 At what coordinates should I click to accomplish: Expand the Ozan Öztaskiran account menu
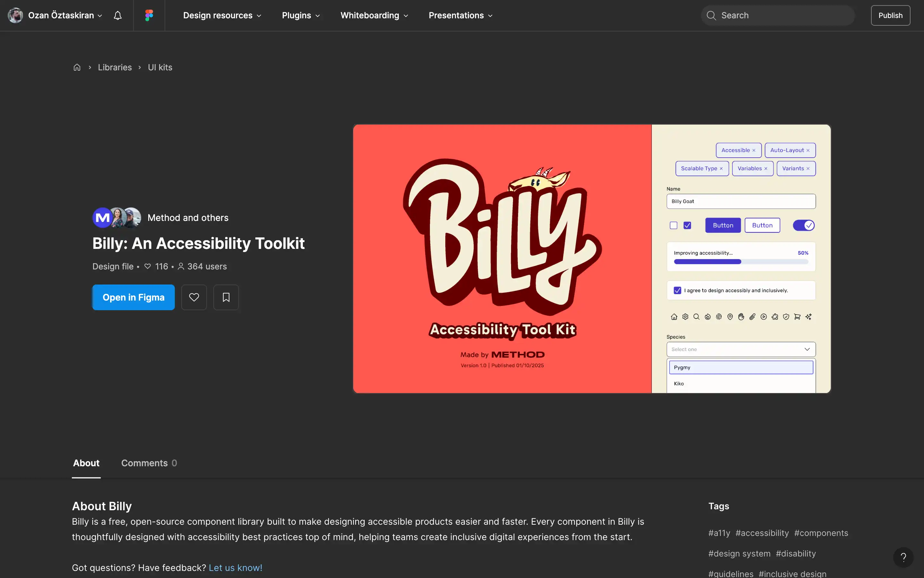pos(65,15)
